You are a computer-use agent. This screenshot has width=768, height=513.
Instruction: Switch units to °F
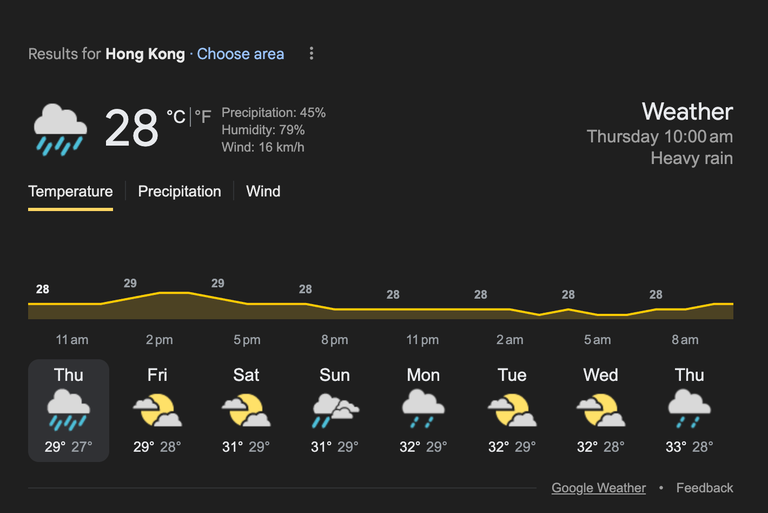pos(203,117)
